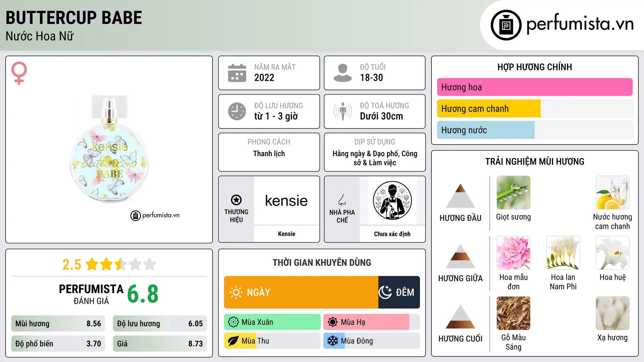Screen dimensions: 644x362
Task: Open the Hoa huệ note image
Action: coord(612,253)
